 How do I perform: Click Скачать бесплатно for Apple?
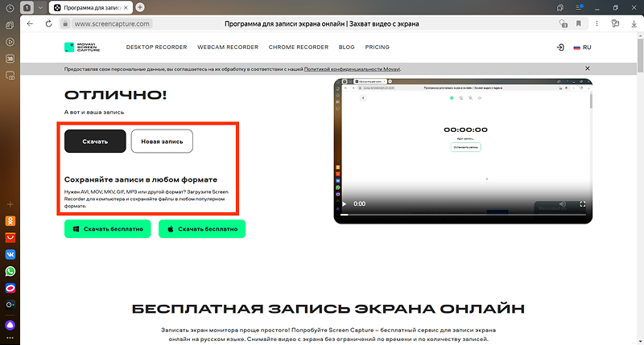point(202,229)
